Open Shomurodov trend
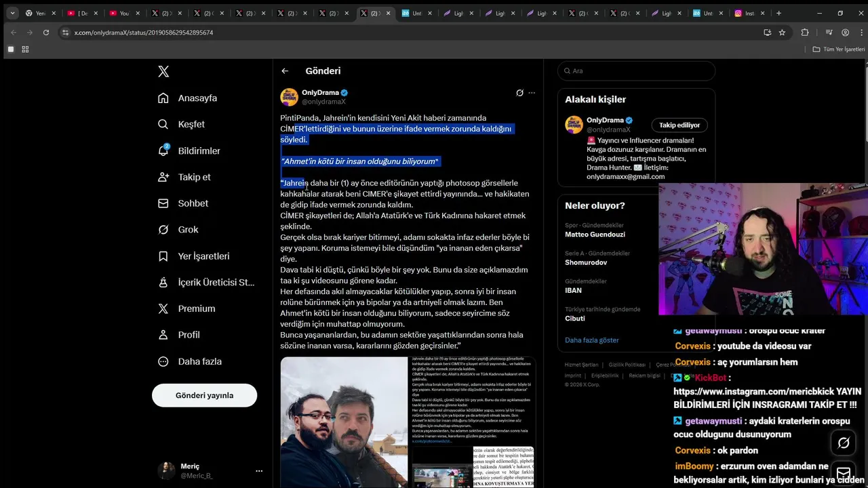The width and height of the screenshot is (868, 488). point(586,262)
